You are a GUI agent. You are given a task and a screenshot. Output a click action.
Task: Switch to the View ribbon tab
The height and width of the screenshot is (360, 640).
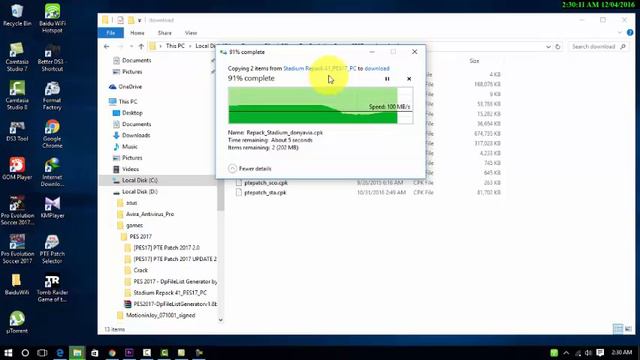[x=191, y=33]
